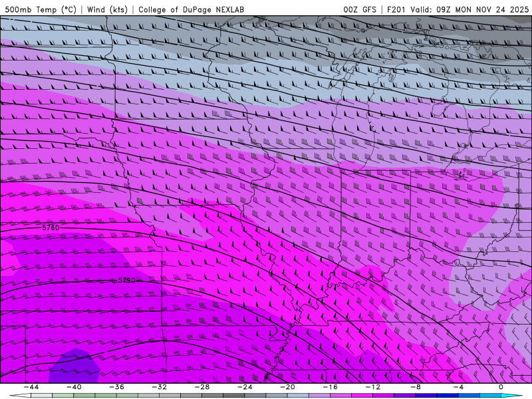
Task: Click 'College of DuPage NEXLAB' header text
Action: point(191,9)
